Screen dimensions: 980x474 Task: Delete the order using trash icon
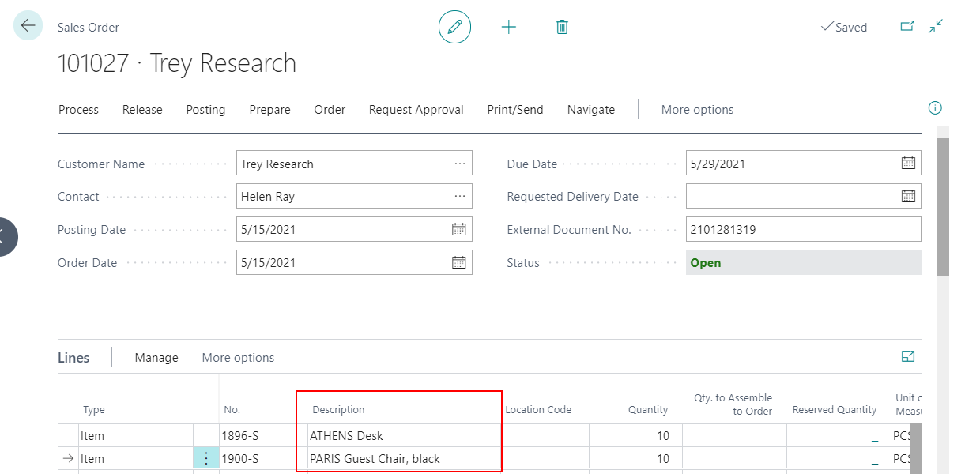tap(561, 26)
